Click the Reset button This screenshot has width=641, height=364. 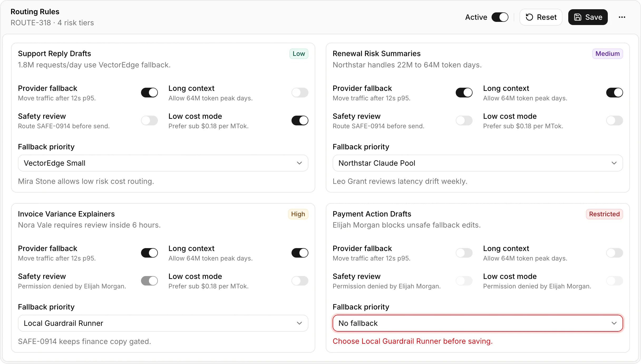(x=541, y=17)
